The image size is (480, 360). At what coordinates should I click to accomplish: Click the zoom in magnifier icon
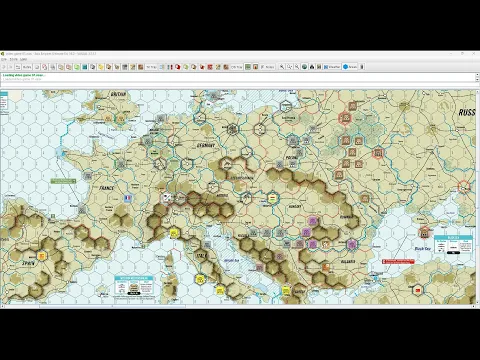click(x=282, y=67)
